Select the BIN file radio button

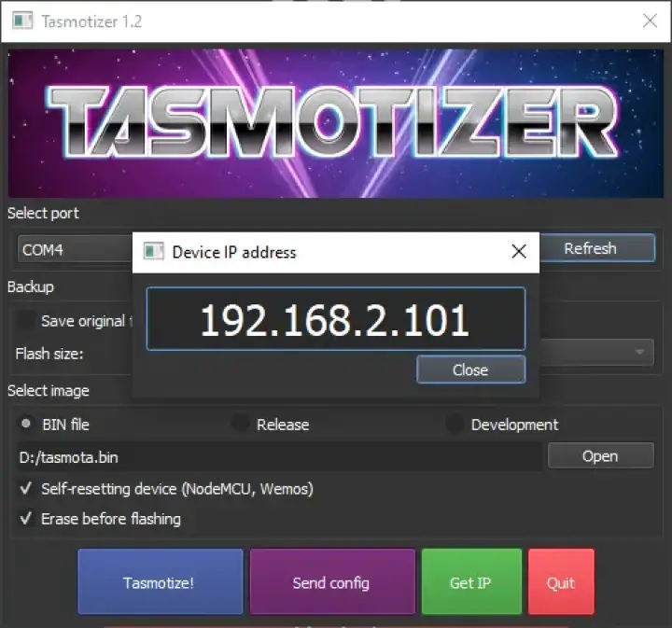tap(26, 424)
